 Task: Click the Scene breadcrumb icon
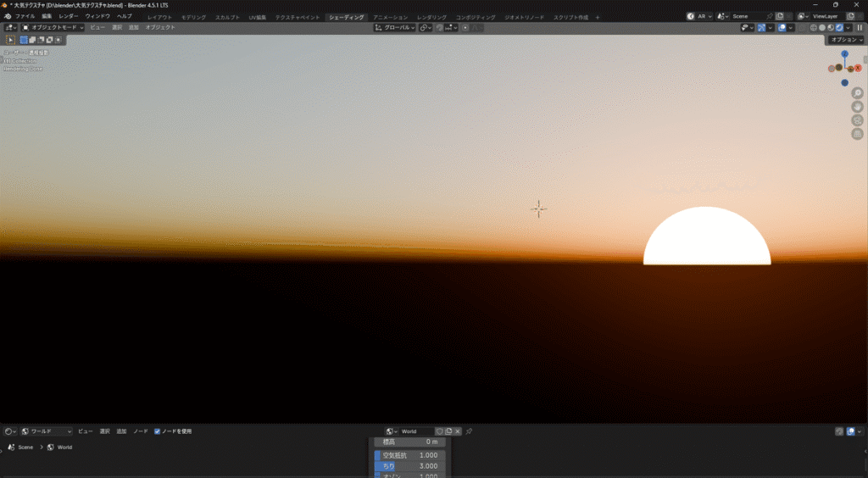pyautogui.click(x=12, y=447)
